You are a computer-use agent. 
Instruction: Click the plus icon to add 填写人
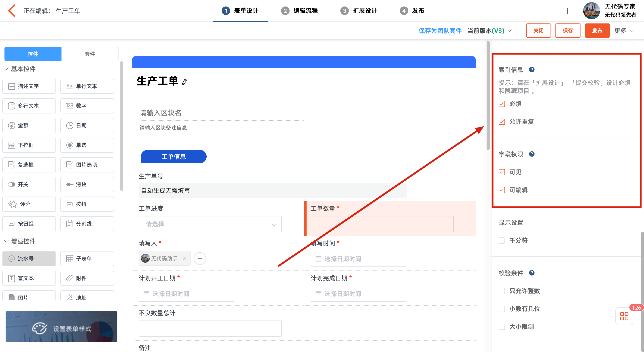pos(200,258)
